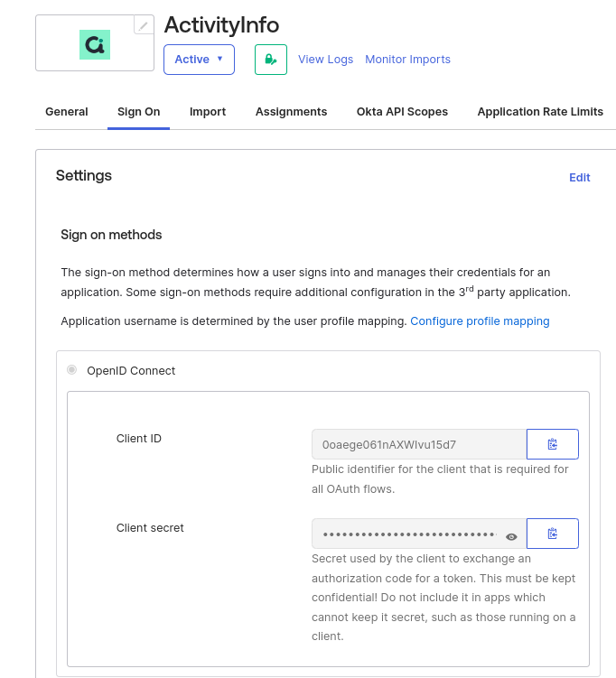The image size is (616, 678).
Task: Reveal the client secret with eye icon
Action: pyautogui.click(x=511, y=536)
